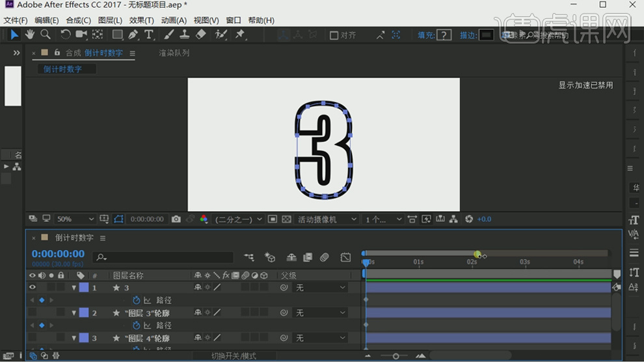Viewport: 644px width, 362px height.
Task: Click stopwatch for layer 1 路径 property
Action: pos(137,300)
